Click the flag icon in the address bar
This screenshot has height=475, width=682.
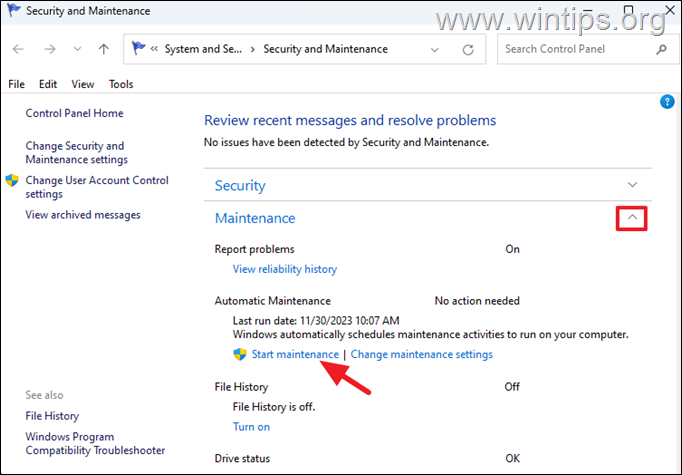(138, 48)
